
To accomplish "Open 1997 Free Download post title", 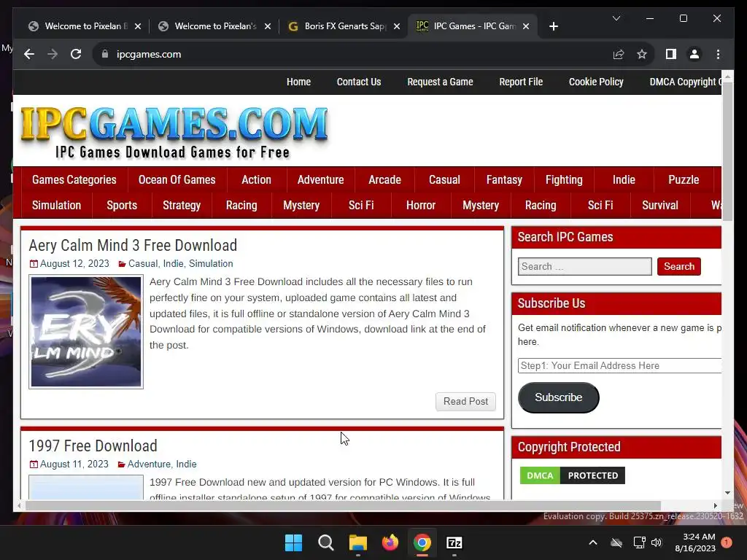I will click(93, 446).
